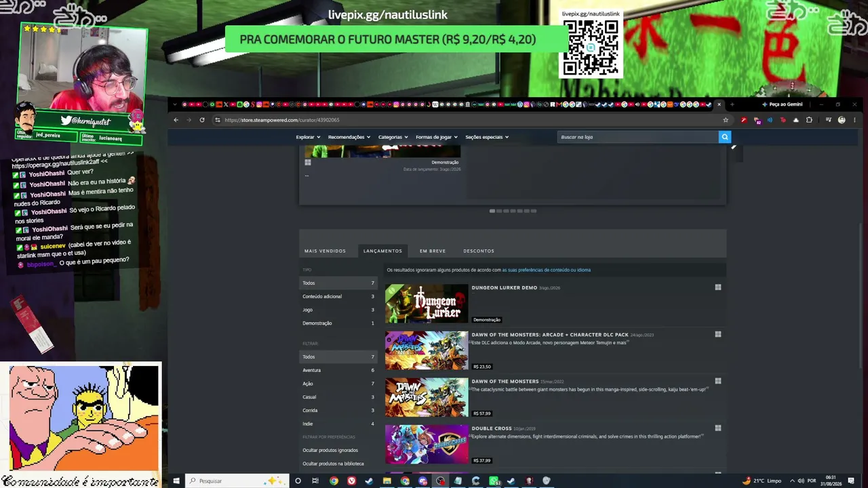Open a new browser tab with plus
The image size is (868, 488).
pyautogui.click(x=732, y=104)
